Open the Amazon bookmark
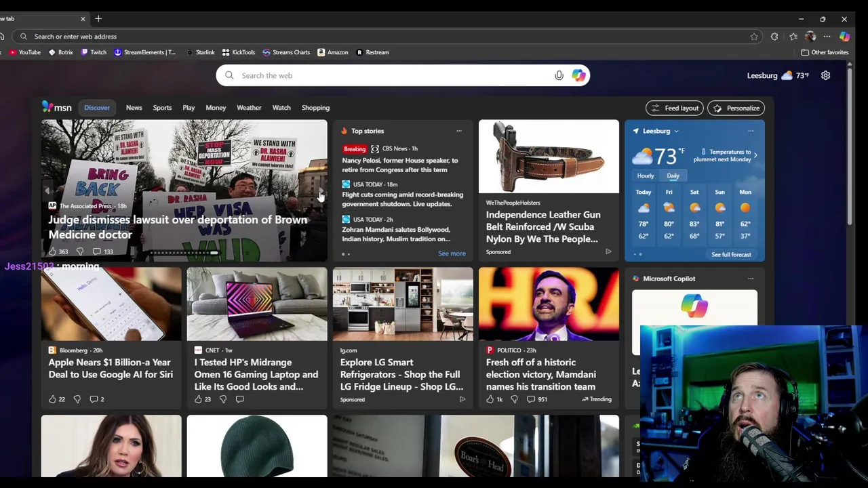 click(x=332, y=52)
